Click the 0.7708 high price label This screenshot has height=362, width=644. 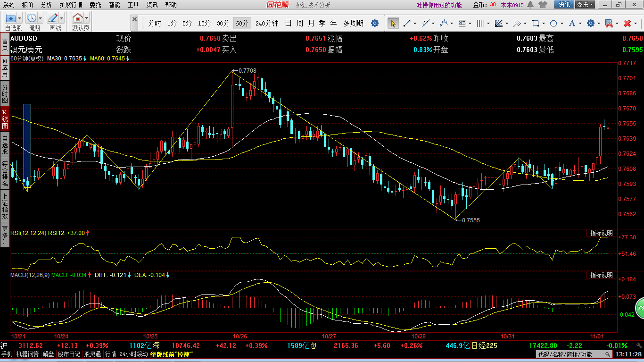pos(247,70)
